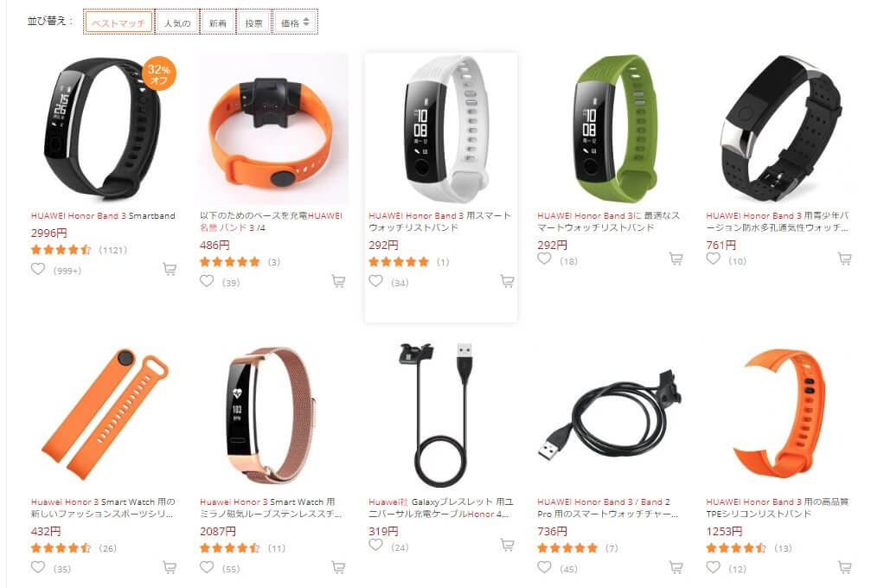Click the cart icon for the 319円 charging cable
The image size is (884, 588).
(x=507, y=545)
